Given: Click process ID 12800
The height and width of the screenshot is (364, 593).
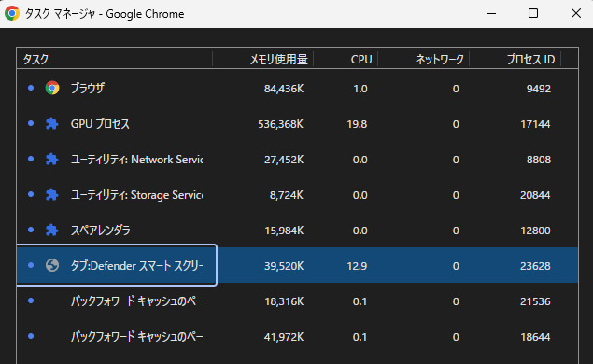Looking at the screenshot, I should point(535,231).
